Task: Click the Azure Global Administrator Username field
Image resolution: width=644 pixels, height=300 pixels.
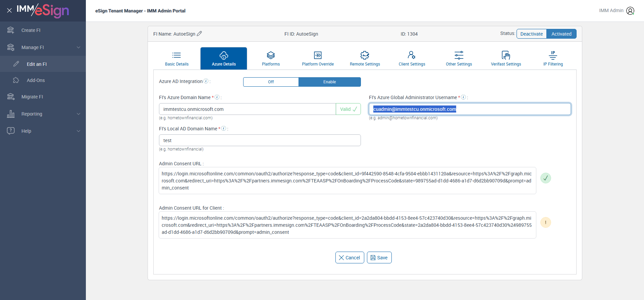Action: click(x=470, y=109)
